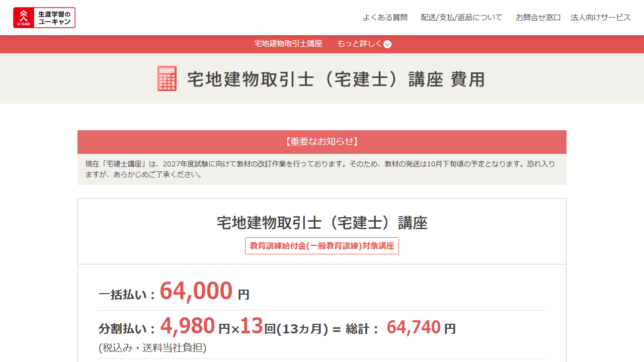Click the notice text about 2027年度試験
Image resolution: width=644 pixels, height=362 pixels.
320,169
